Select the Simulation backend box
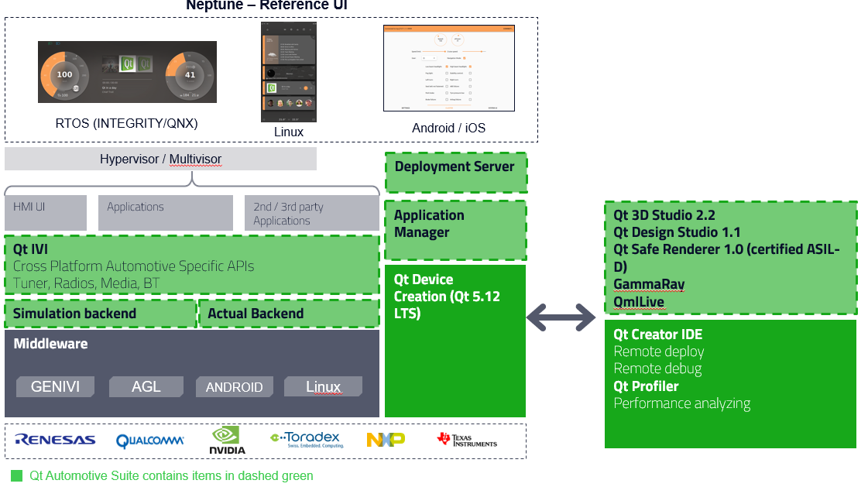The height and width of the screenshot is (487, 868). click(100, 314)
